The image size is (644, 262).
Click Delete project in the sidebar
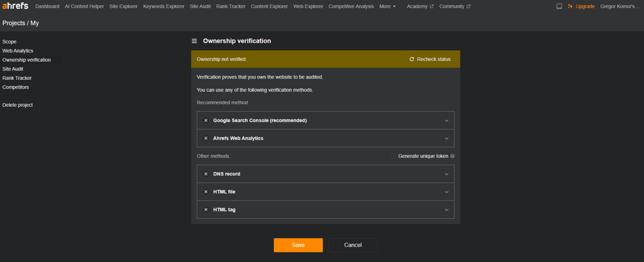(18, 105)
